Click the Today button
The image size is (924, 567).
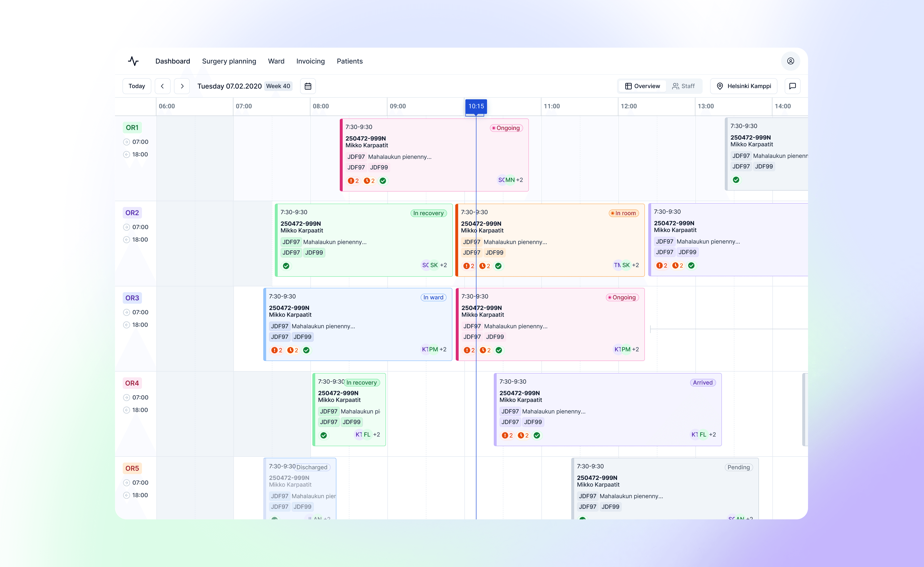[136, 86]
